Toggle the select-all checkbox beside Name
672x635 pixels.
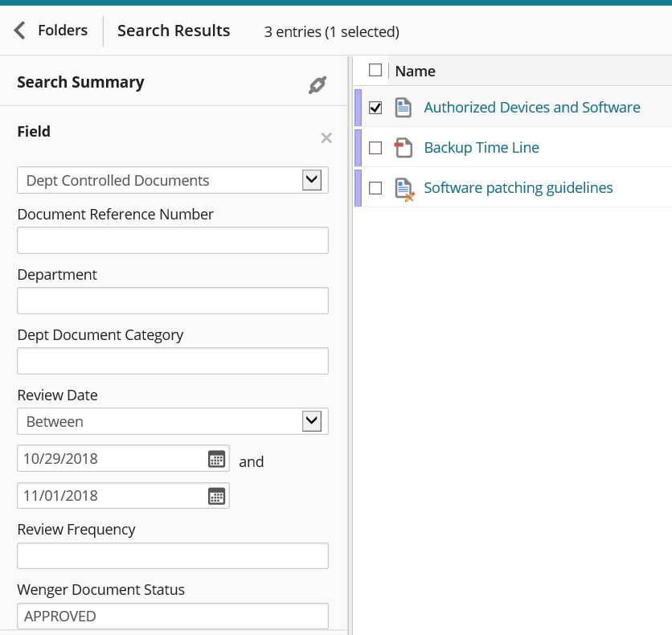[x=375, y=71]
